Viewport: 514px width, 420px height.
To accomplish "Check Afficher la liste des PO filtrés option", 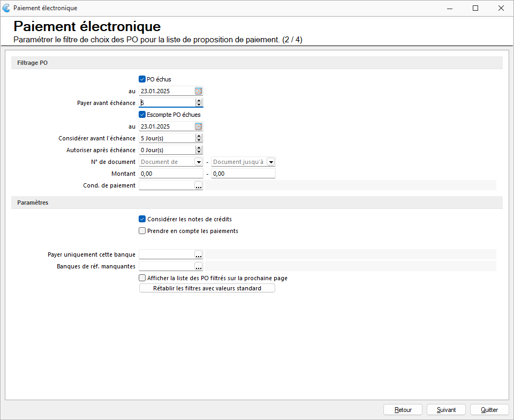I will (142, 278).
